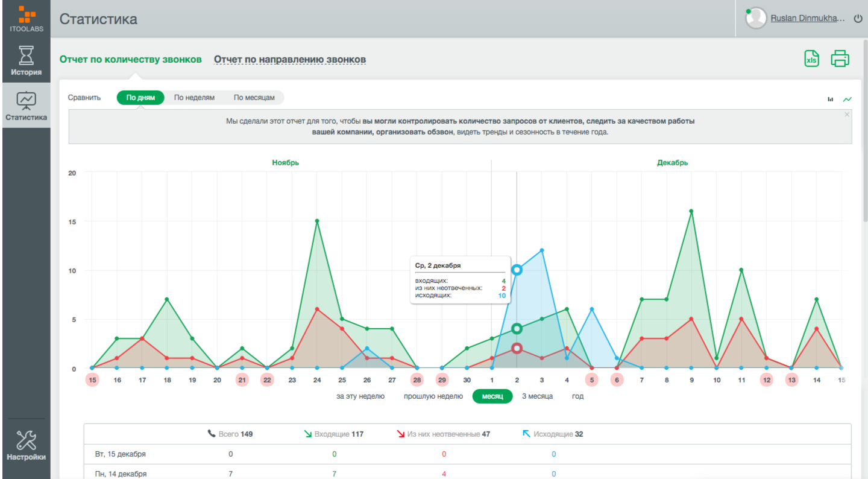
Task: Open user avatar picture
Action: pos(756,18)
